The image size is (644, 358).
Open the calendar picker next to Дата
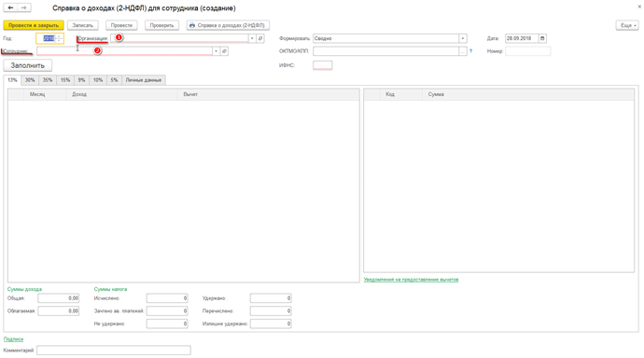(x=542, y=38)
